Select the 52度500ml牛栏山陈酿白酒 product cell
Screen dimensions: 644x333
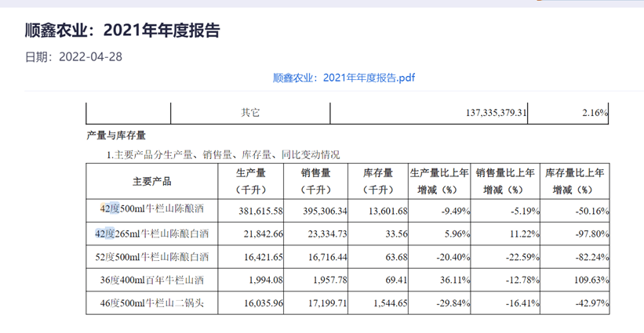click(x=152, y=257)
